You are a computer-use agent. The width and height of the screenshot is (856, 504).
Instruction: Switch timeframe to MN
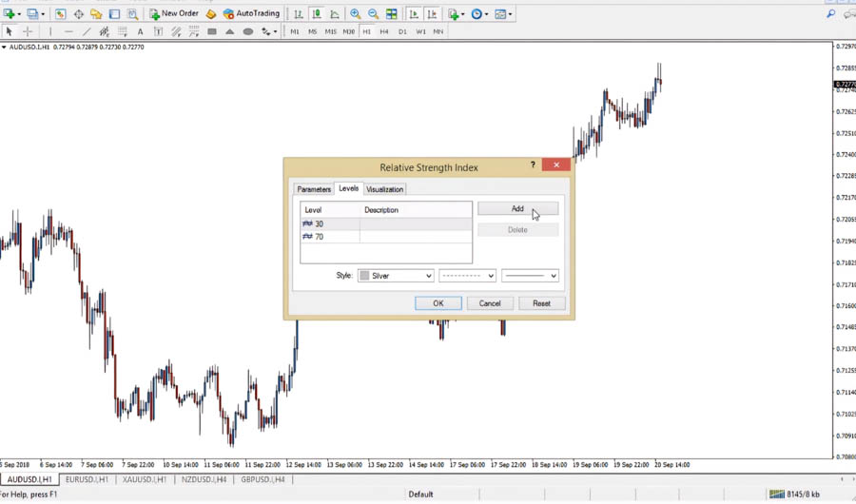click(438, 31)
